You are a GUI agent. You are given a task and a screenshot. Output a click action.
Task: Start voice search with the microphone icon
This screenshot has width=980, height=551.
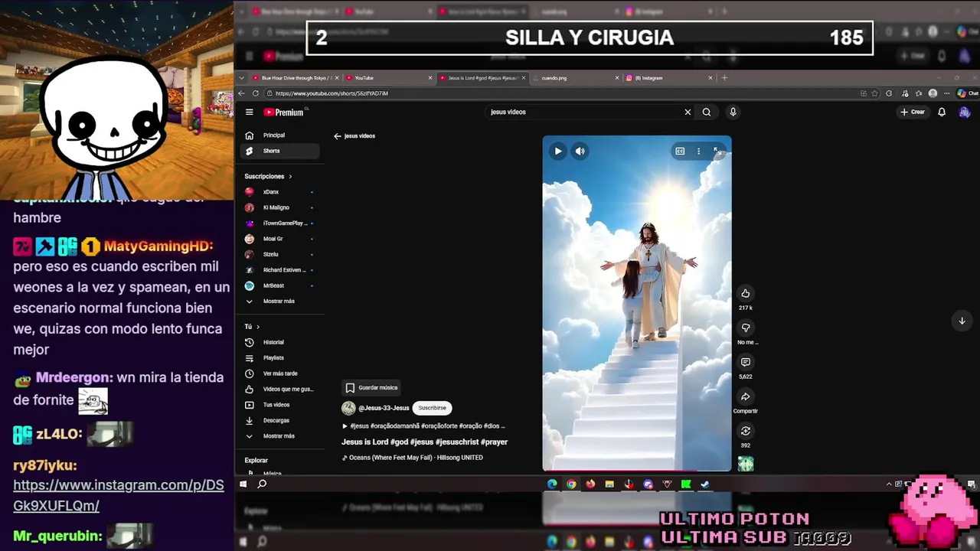point(733,112)
